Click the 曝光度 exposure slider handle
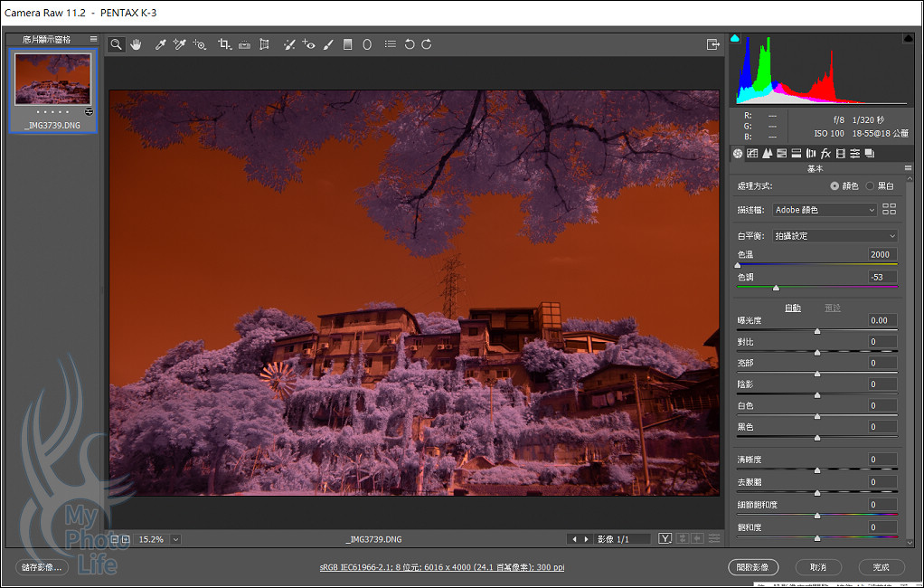 [x=817, y=331]
